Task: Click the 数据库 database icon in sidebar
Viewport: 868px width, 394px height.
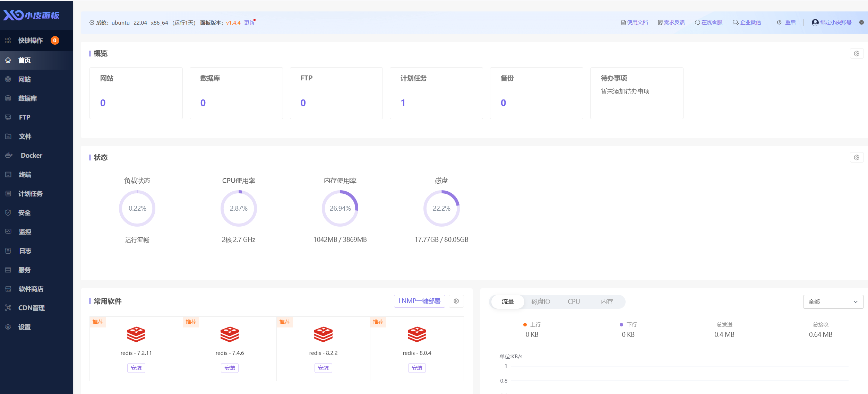Action: [x=8, y=98]
